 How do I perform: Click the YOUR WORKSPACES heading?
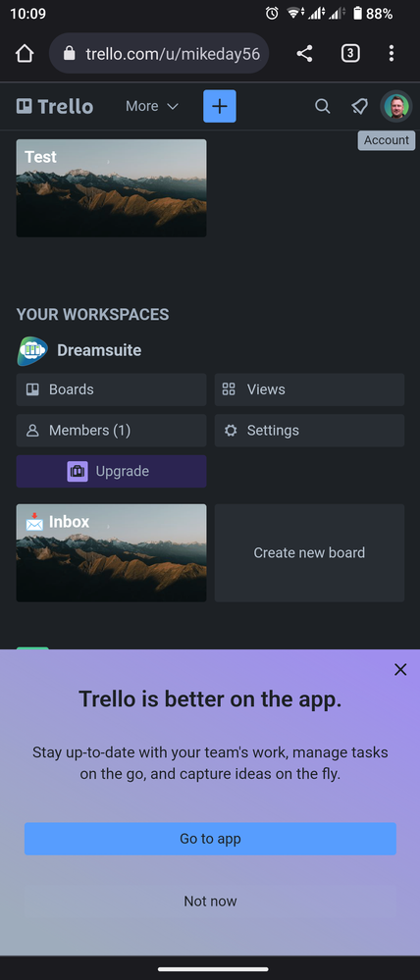pyautogui.click(x=92, y=314)
